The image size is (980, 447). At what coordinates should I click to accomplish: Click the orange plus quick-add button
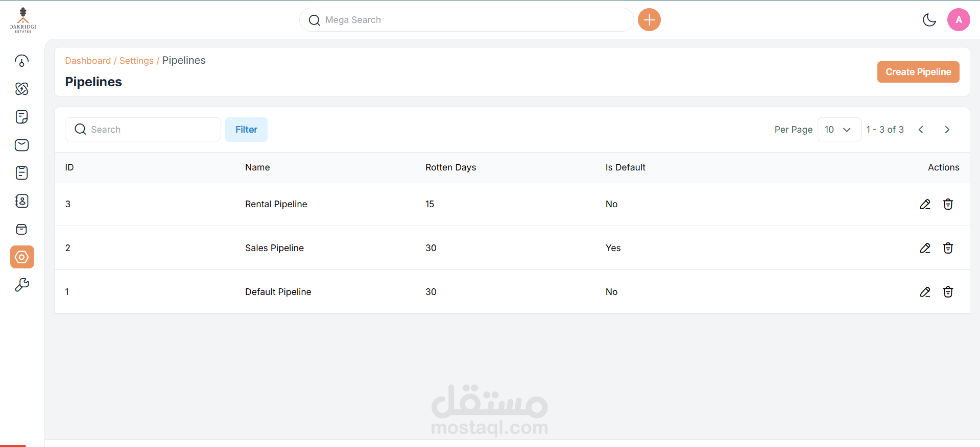[x=649, y=20]
